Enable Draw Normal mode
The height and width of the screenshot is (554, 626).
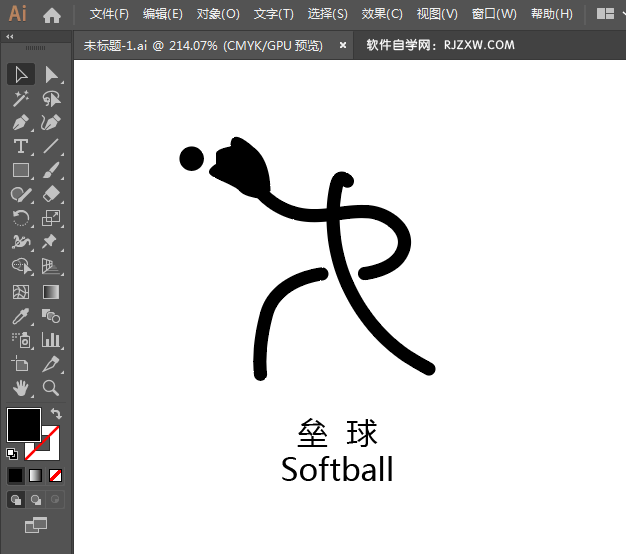(x=16, y=500)
